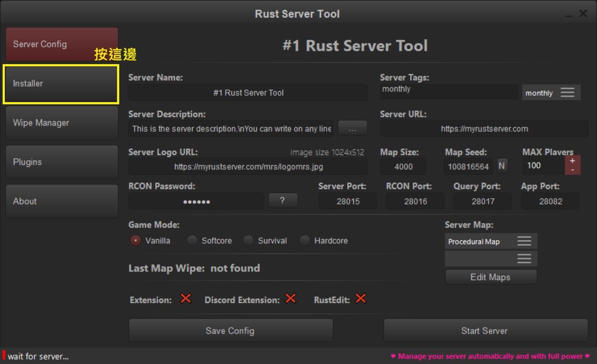
Task: Expand the Server Description ellipsis editor
Action: point(352,128)
